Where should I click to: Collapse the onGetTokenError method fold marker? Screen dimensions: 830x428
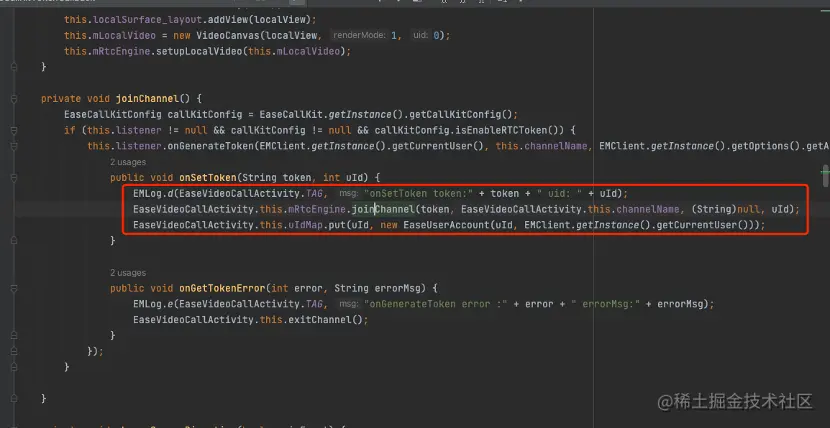click(14, 289)
